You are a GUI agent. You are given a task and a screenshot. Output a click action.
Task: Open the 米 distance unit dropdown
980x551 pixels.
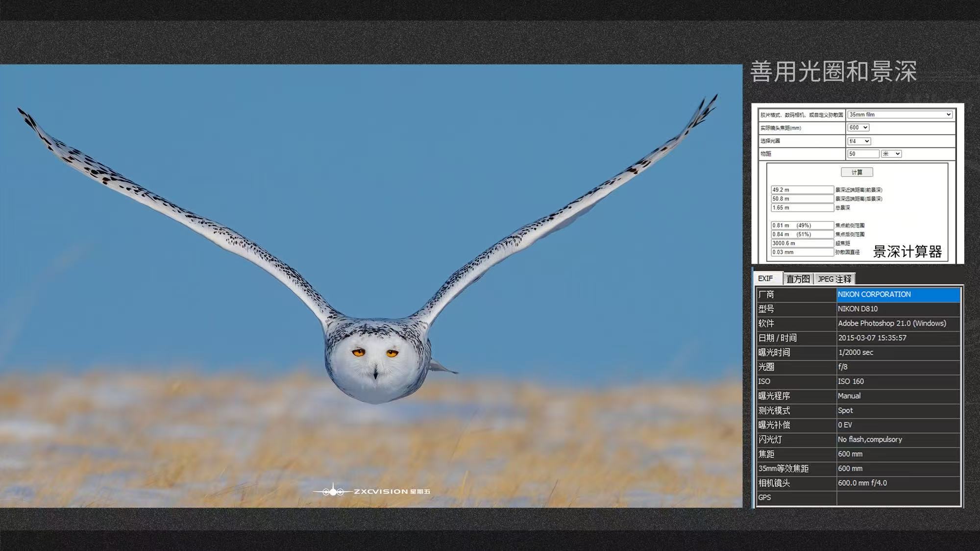click(891, 154)
